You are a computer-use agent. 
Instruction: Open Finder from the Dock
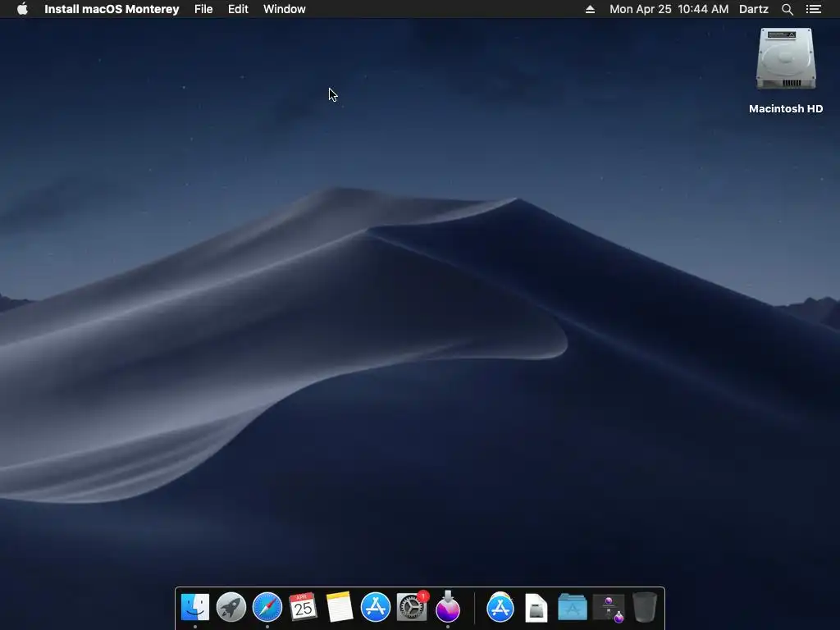(x=195, y=607)
